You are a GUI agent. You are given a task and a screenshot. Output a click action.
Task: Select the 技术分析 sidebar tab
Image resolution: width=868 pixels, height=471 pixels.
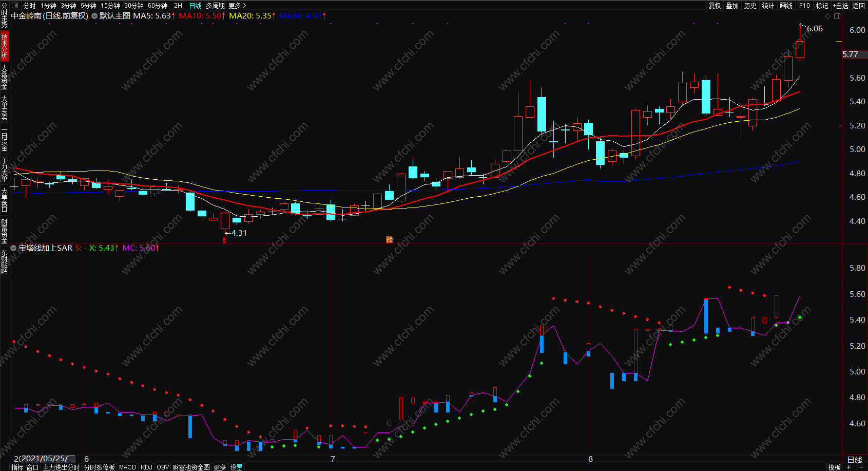(x=4, y=46)
